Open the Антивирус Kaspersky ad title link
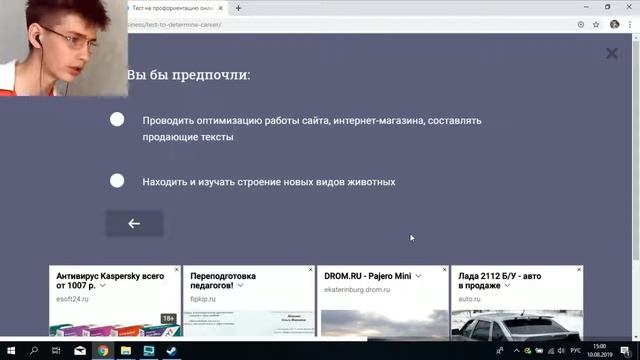Viewport: 640px width, 360px height. click(110, 281)
